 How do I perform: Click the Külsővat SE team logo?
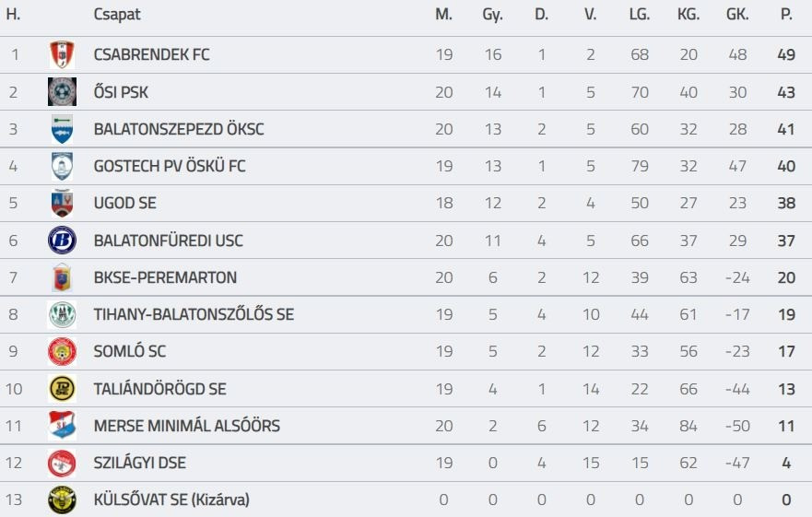tap(62, 499)
